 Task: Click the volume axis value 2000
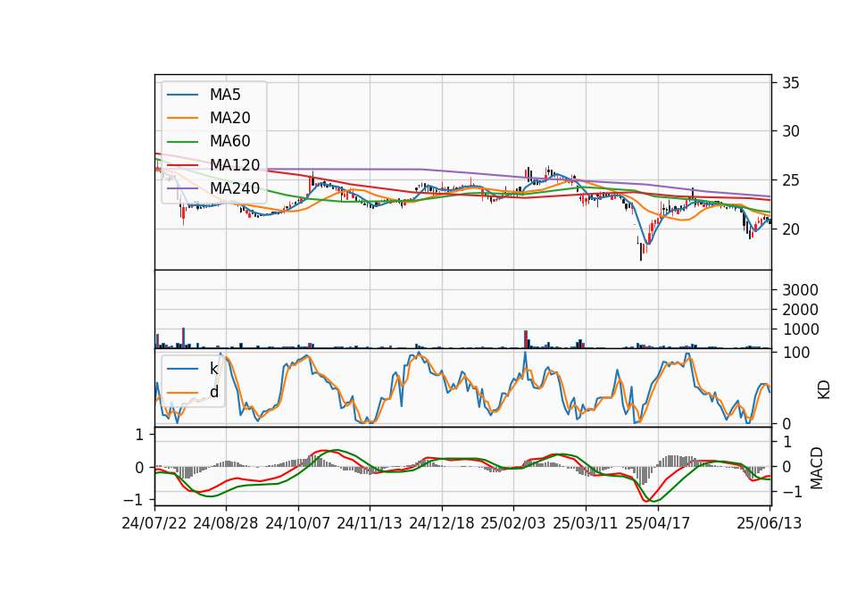(x=800, y=310)
